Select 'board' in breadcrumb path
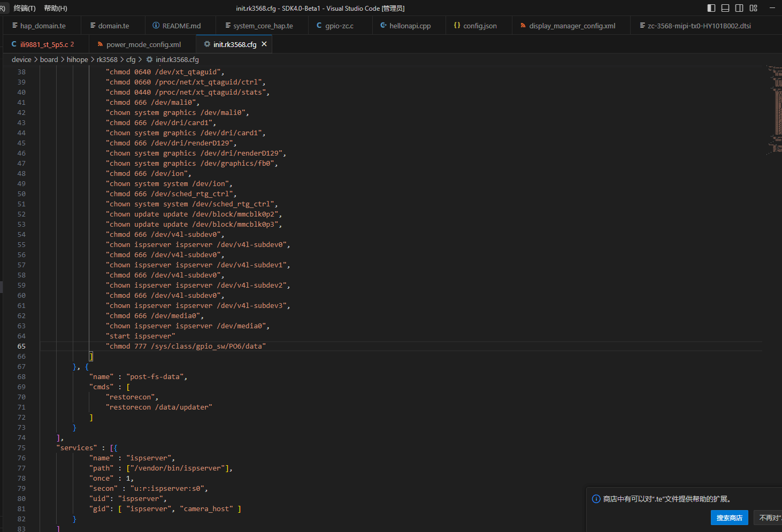Screen dimensions: 782x532 [x=49, y=59]
